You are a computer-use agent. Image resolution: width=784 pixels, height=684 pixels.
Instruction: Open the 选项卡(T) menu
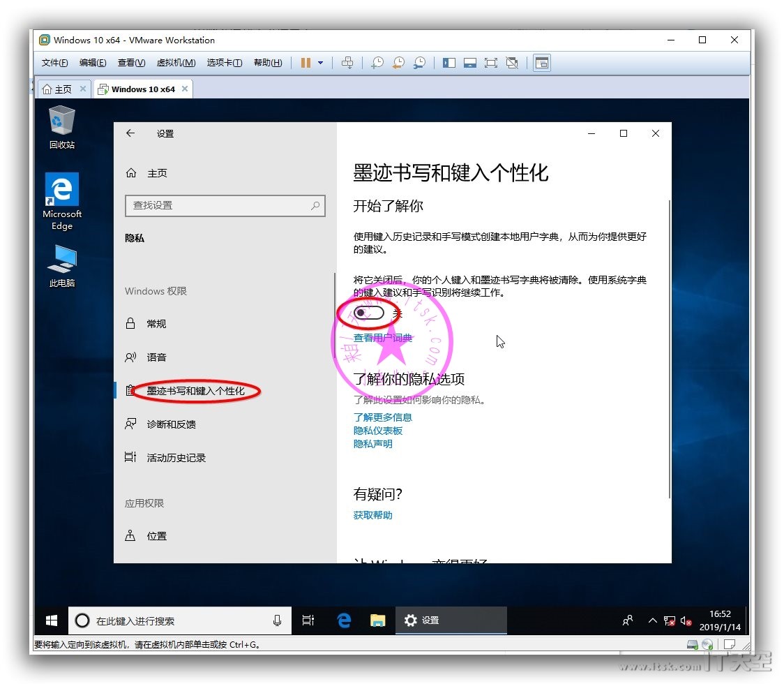pyautogui.click(x=225, y=63)
